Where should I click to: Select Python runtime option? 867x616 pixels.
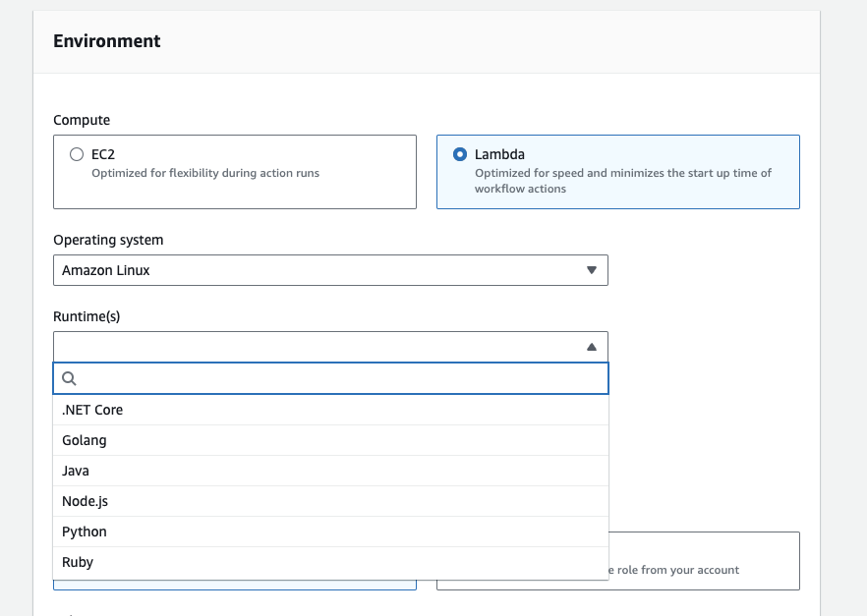point(85,532)
